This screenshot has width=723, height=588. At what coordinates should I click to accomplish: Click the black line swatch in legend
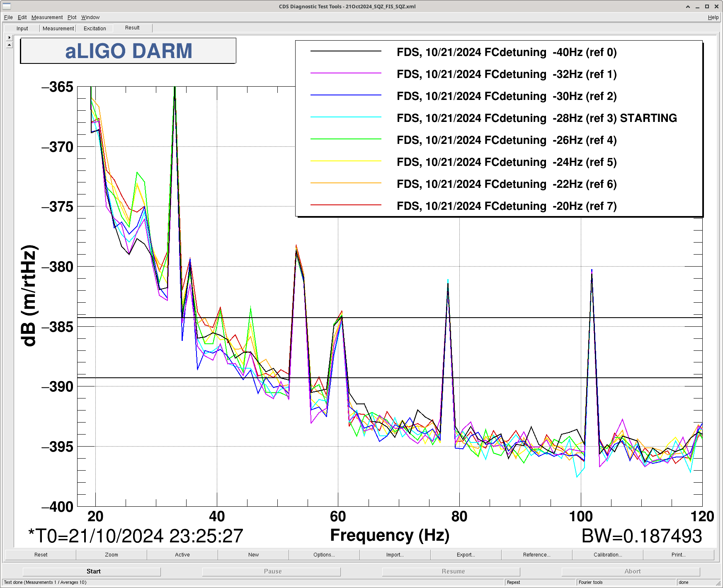(346, 51)
